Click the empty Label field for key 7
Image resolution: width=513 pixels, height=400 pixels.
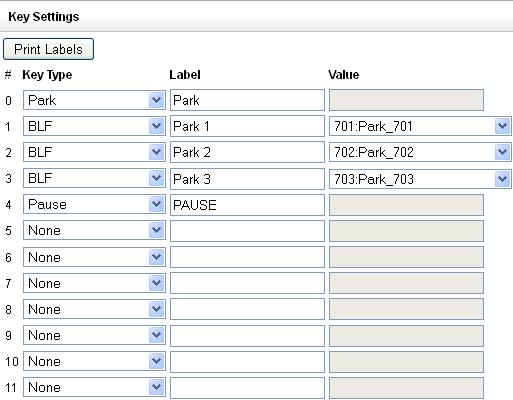[x=247, y=283]
